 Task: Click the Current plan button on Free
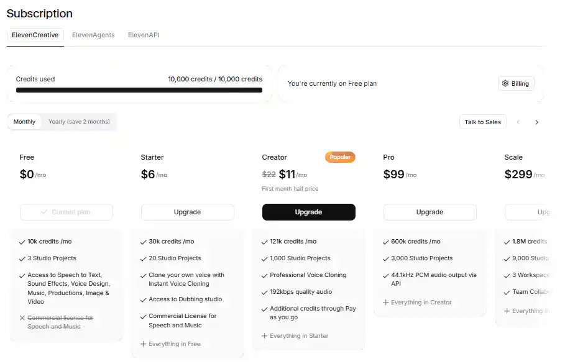(67, 212)
